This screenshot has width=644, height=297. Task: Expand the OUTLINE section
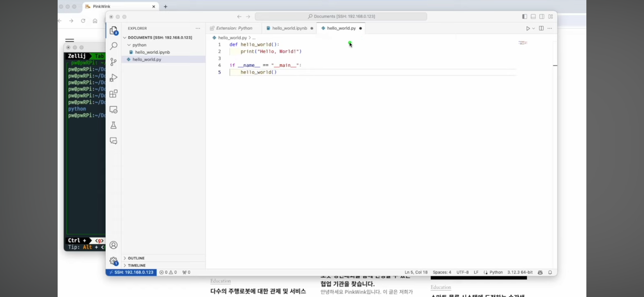[136, 258]
